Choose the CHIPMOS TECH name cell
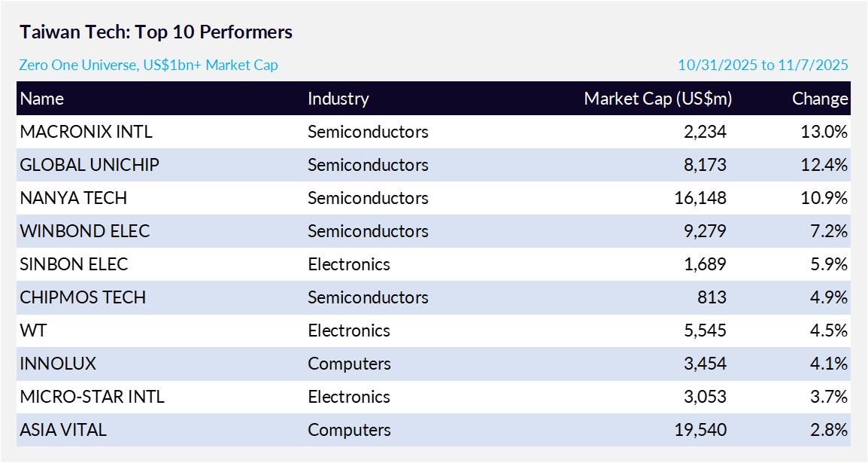The height and width of the screenshot is (463, 868). [x=83, y=297]
